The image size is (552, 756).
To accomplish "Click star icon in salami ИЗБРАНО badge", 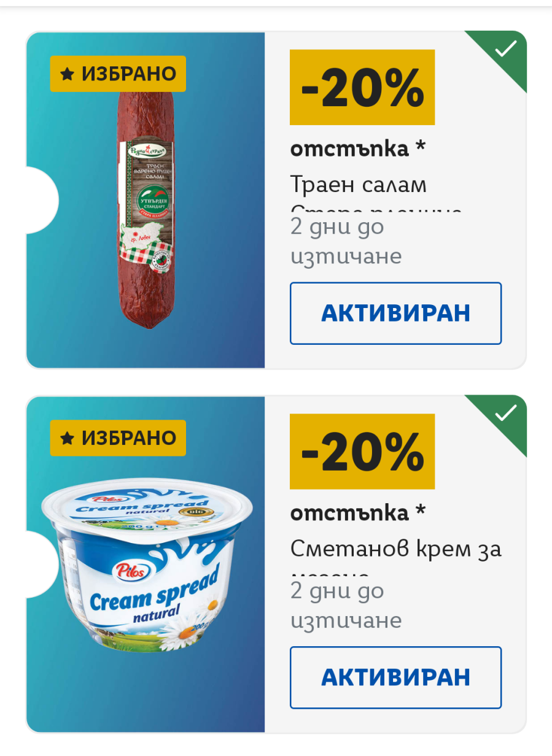I will coord(68,74).
